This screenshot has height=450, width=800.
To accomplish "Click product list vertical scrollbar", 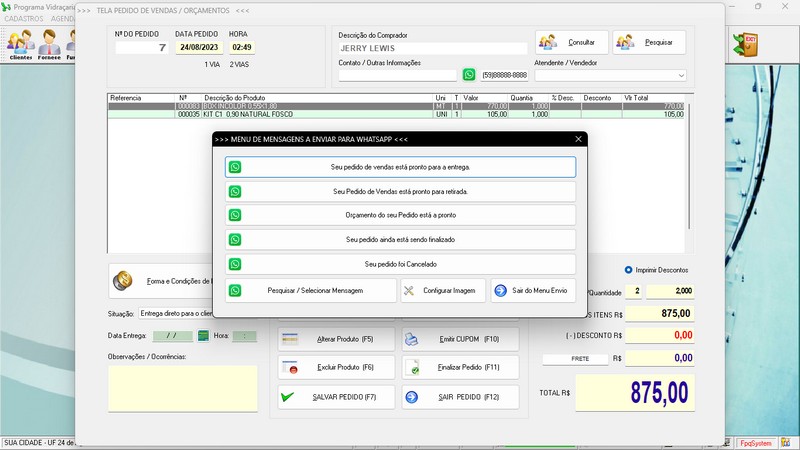I will 689,166.
